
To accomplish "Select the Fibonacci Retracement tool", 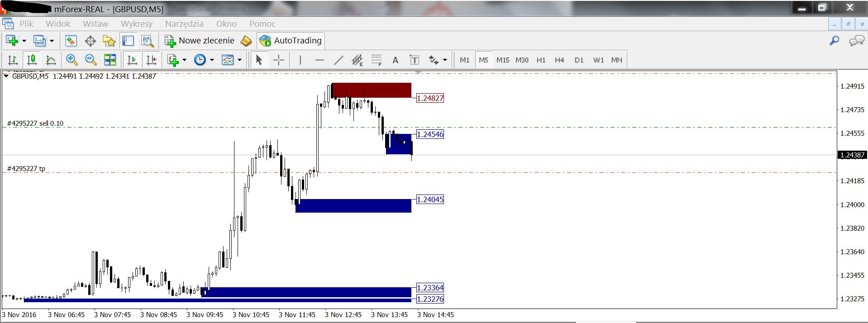I will coord(377,60).
